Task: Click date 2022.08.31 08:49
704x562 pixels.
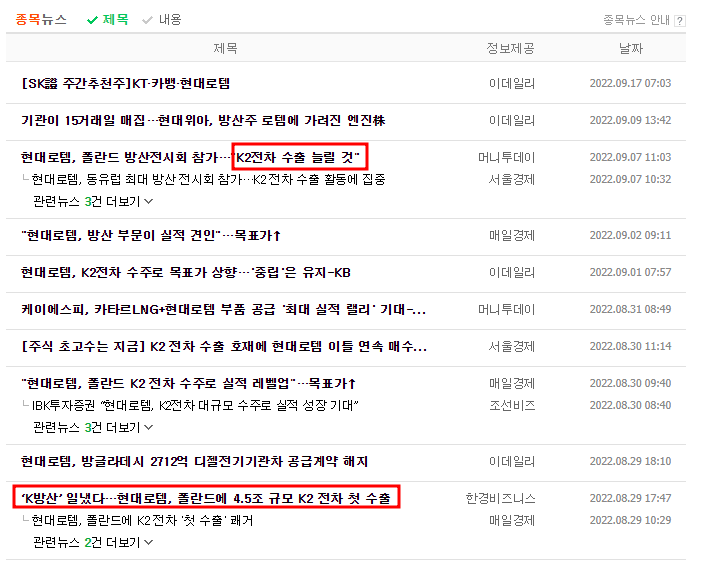Action: coord(630,309)
